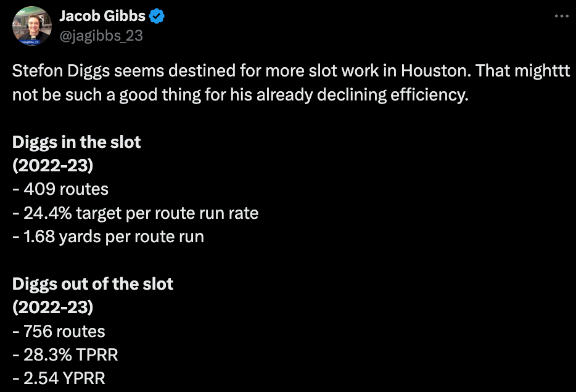Click the second bold '(2022-23)' line
The image size is (576, 392).
pyautogui.click(x=53, y=308)
